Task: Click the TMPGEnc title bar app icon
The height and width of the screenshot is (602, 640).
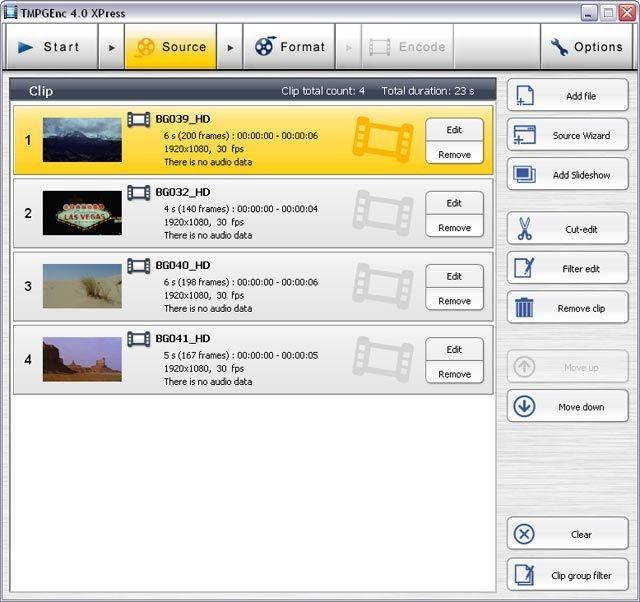Action: click(10, 12)
